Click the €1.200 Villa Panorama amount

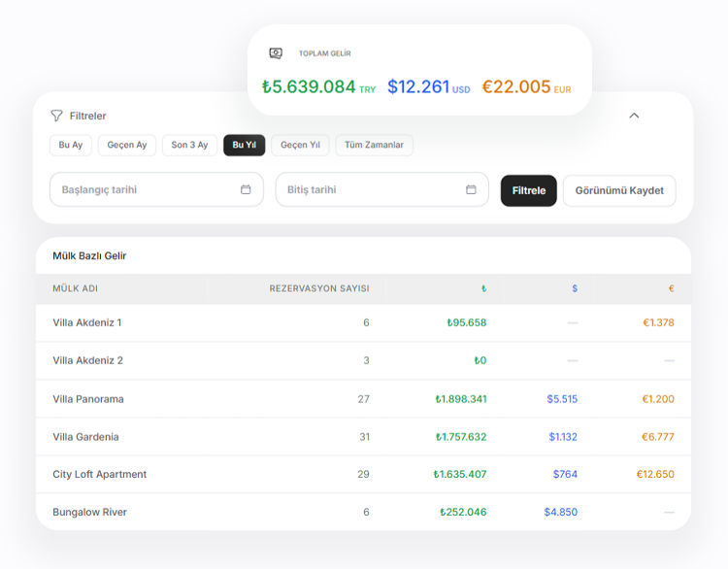click(x=658, y=399)
